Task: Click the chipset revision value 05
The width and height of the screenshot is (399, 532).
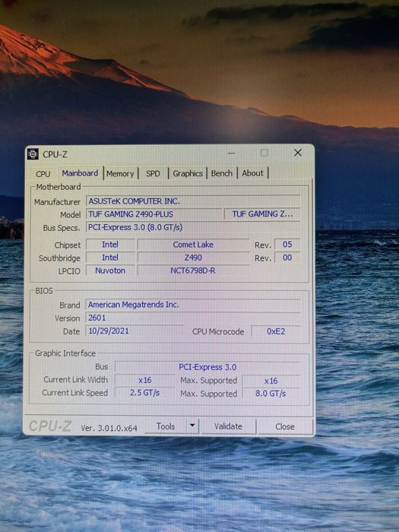Action: coord(287,245)
